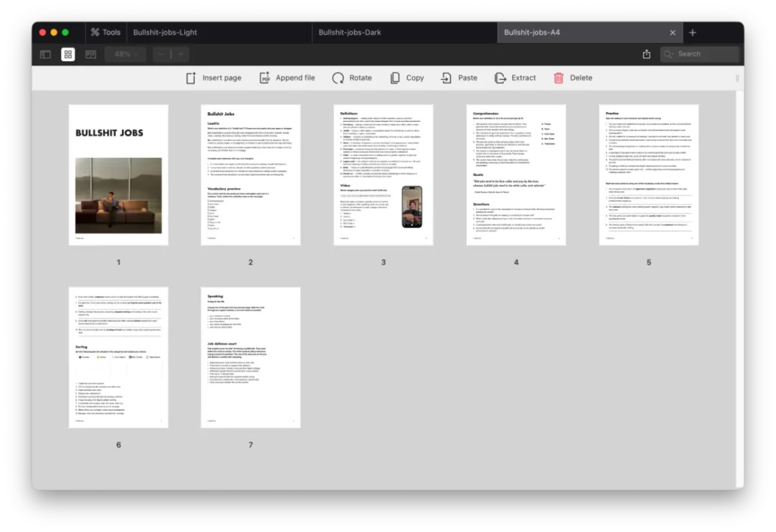Close the Bullshit-jobs-A4 tab
The height and width of the screenshot is (532, 776).
pyautogui.click(x=672, y=33)
